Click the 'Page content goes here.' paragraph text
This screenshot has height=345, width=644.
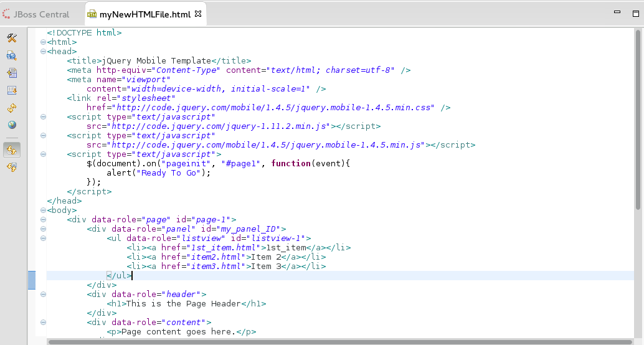pos(179,331)
